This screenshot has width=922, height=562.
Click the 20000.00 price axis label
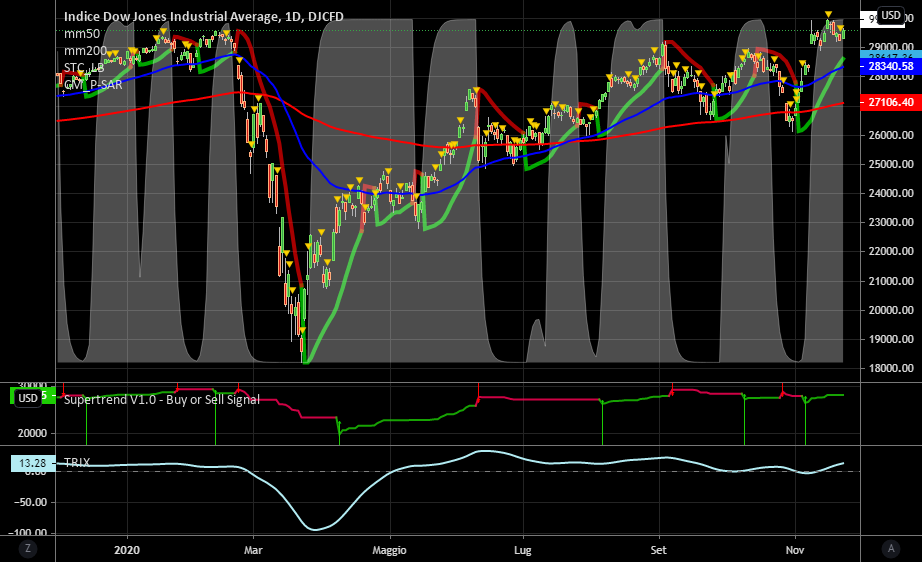tap(891, 310)
